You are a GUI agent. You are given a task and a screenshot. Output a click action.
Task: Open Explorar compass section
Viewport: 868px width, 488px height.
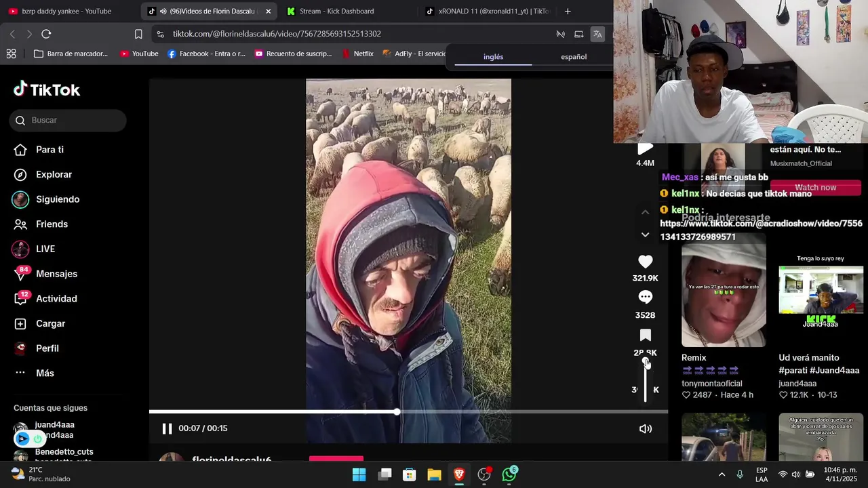pyautogui.click(x=43, y=174)
